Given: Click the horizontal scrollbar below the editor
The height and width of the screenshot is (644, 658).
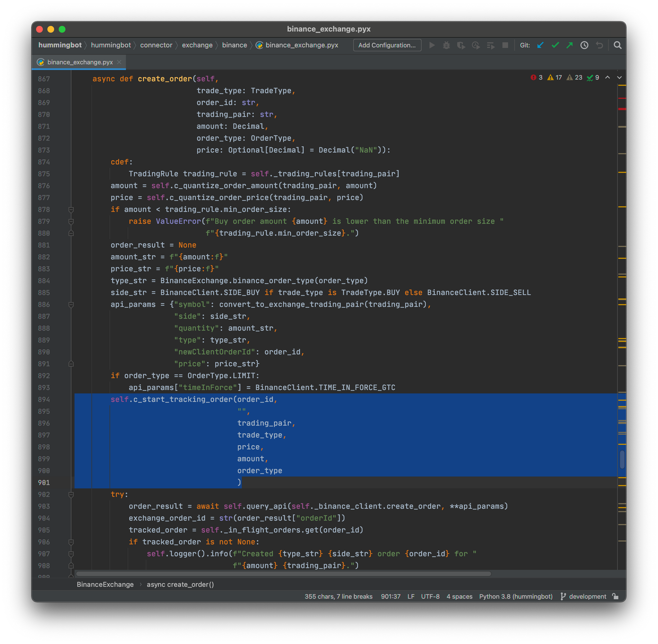Looking at the screenshot, I should pyautogui.click(x=283, y=574).
